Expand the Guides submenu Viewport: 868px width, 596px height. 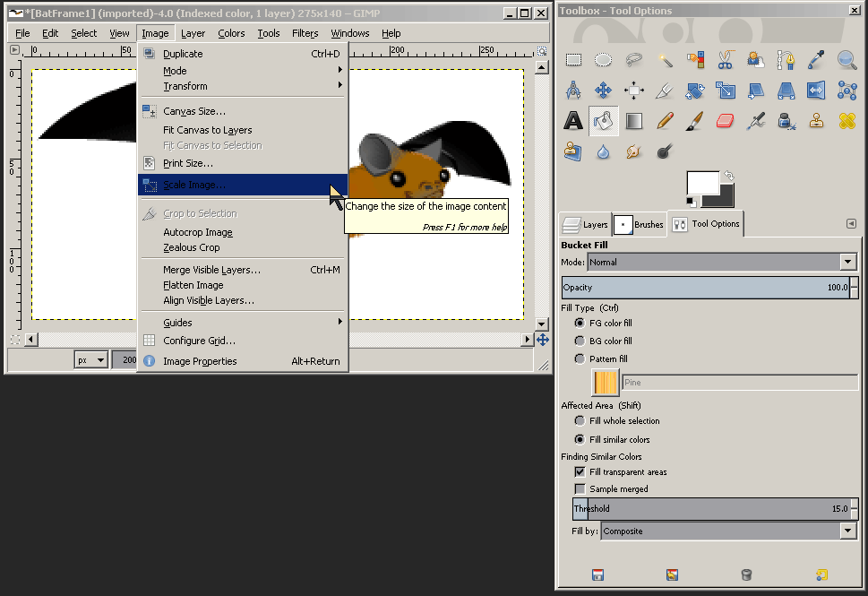pos(243,323)
